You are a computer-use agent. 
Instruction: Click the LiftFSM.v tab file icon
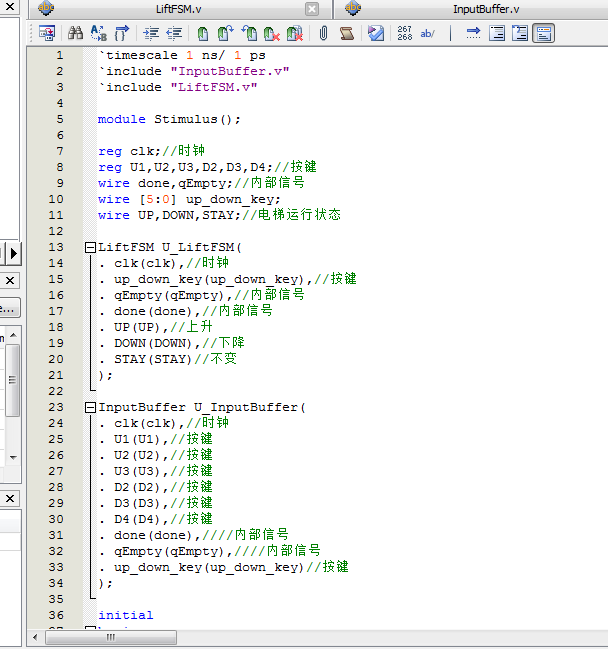click(46, 8)
